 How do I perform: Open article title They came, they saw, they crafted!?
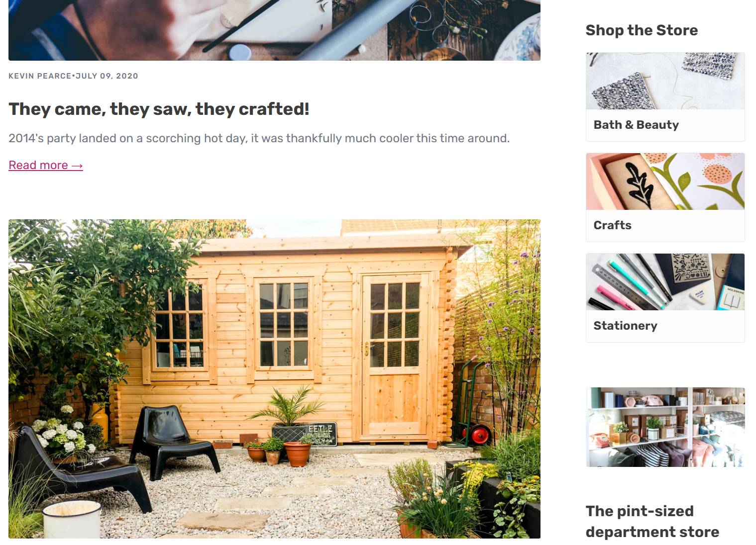[x=159, y=109]
